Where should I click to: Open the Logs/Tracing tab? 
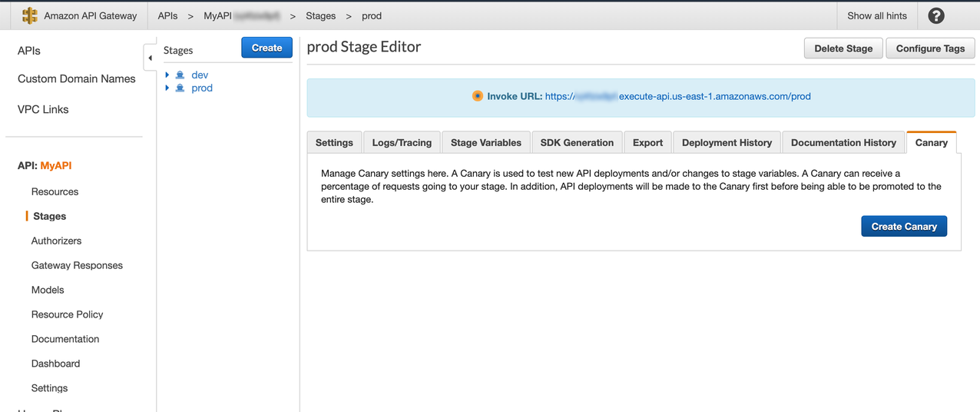[402, 142]
